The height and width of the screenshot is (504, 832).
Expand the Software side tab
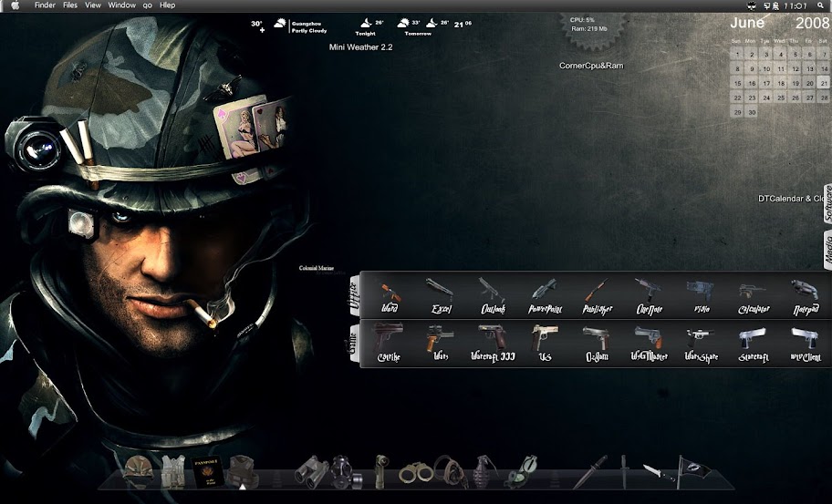click(x=827, y=203)
